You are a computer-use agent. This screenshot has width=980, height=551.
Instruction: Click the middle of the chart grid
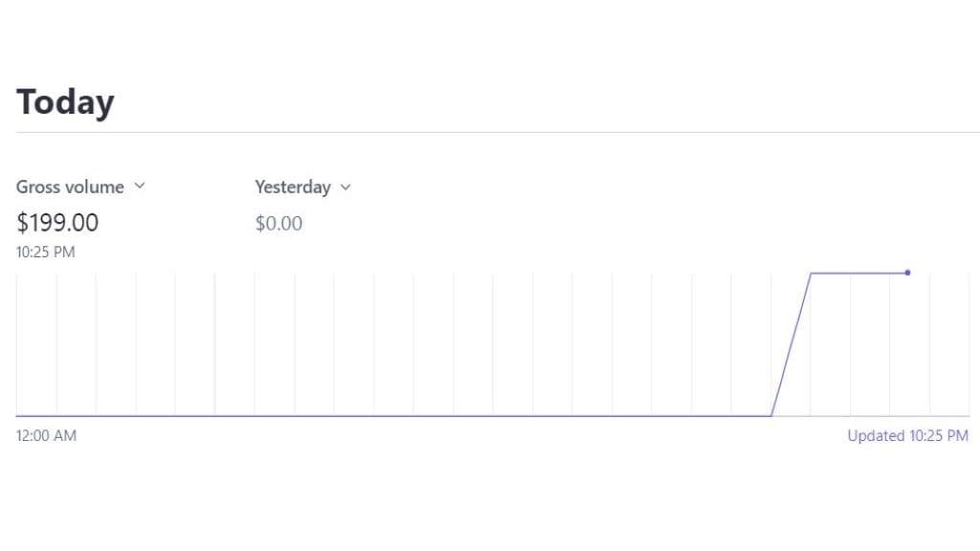[493, 344]
